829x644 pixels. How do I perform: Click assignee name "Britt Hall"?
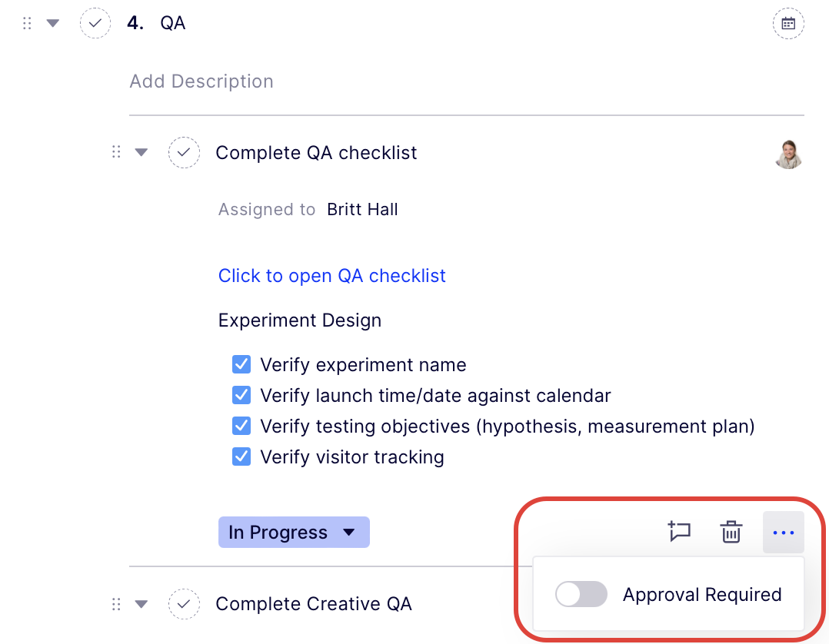point(361,209)
